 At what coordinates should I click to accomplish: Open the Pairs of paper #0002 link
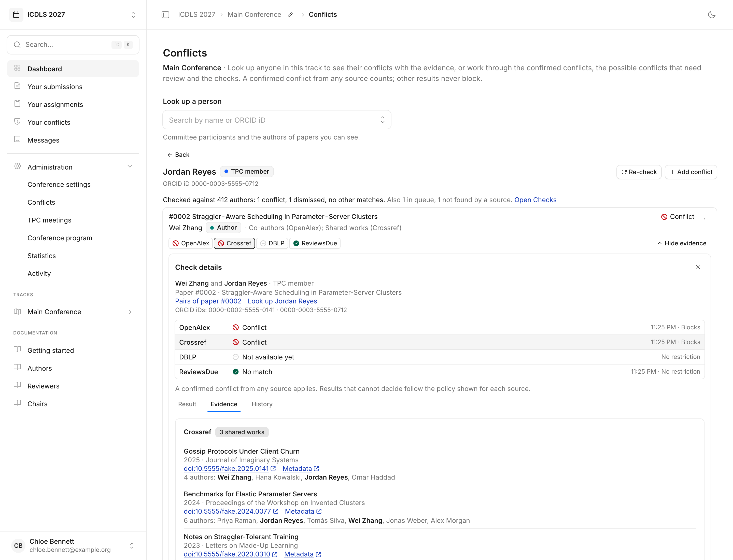point(208,301)
